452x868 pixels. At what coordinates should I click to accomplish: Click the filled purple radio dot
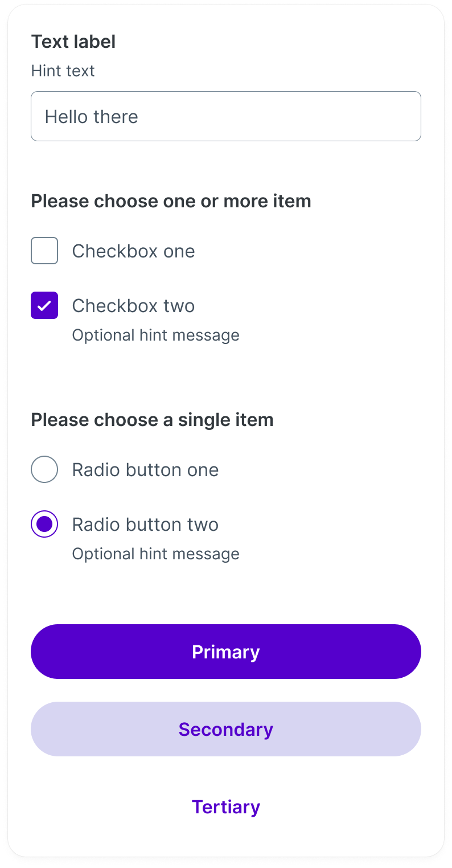(44, 524)
